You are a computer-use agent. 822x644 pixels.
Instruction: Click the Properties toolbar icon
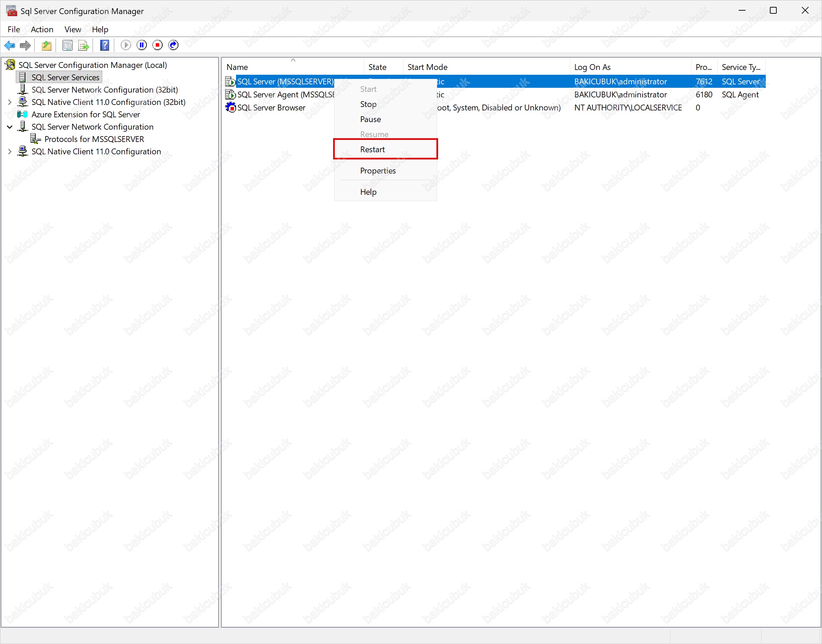(x=68, y=45)
